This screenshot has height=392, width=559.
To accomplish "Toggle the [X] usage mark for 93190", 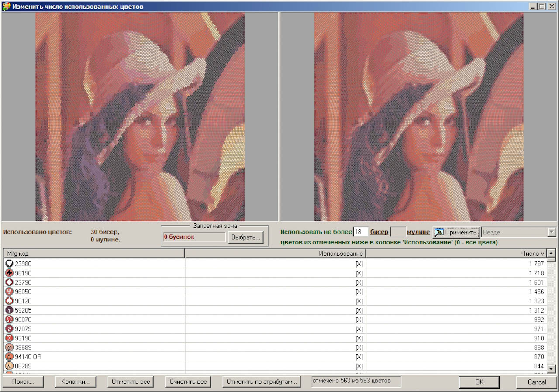I will click(359, 339).
